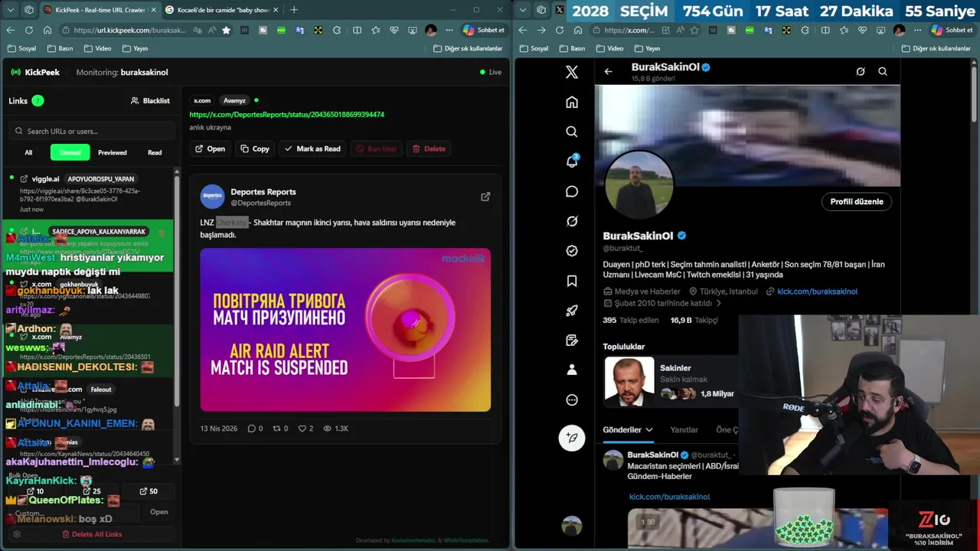Open kick.com/buraksakinol link in bio

pos(817,292)
